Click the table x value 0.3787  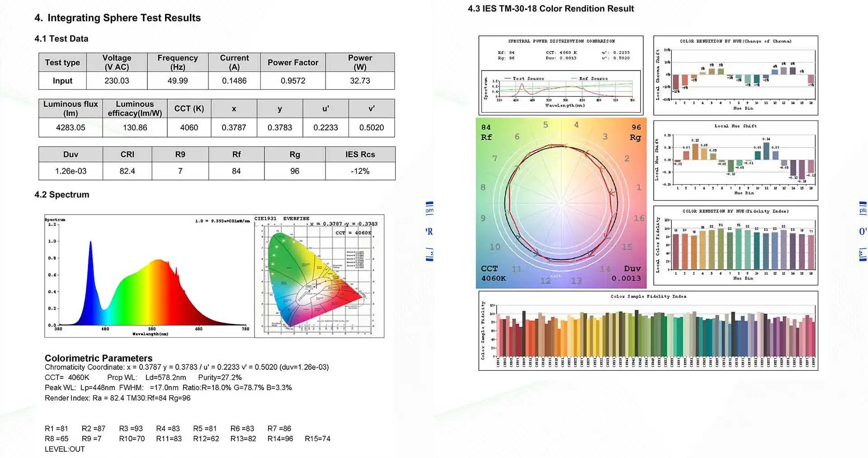pyautogui.click(x=234, y=128)
